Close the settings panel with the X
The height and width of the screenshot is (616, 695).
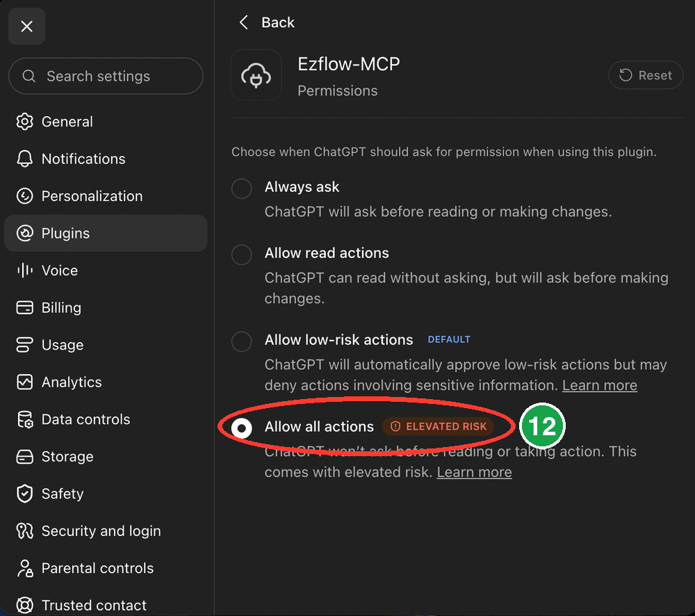26,26
